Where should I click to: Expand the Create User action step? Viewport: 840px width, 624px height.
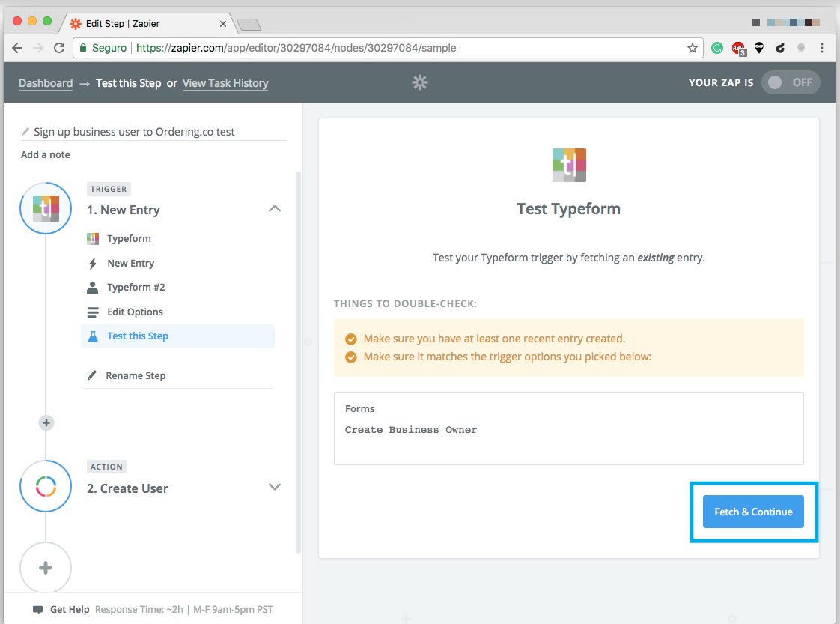274,488
